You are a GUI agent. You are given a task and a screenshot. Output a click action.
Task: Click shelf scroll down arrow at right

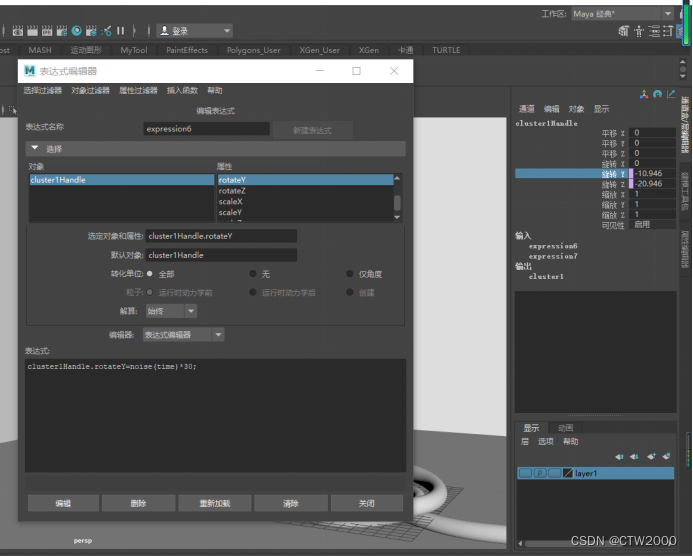683,76
